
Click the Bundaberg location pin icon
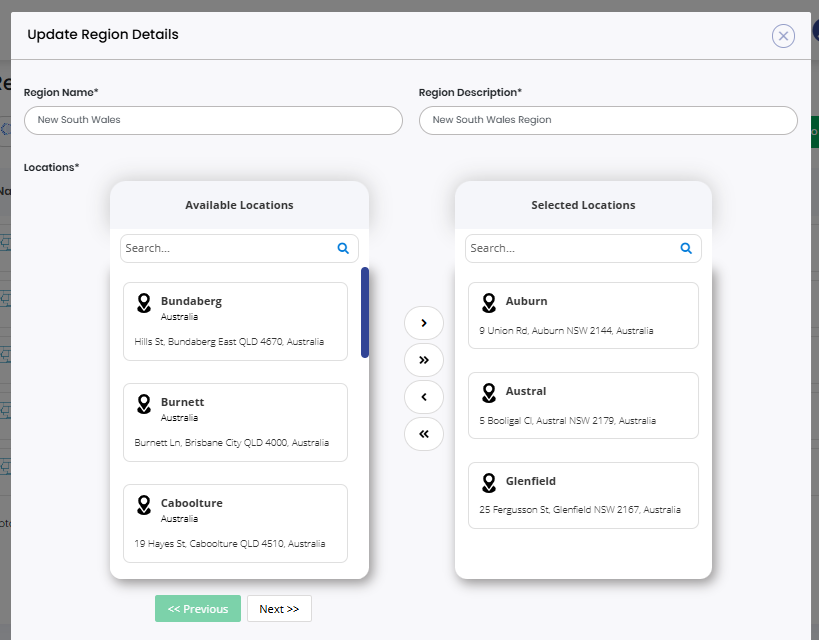click(x=144, y=303)
